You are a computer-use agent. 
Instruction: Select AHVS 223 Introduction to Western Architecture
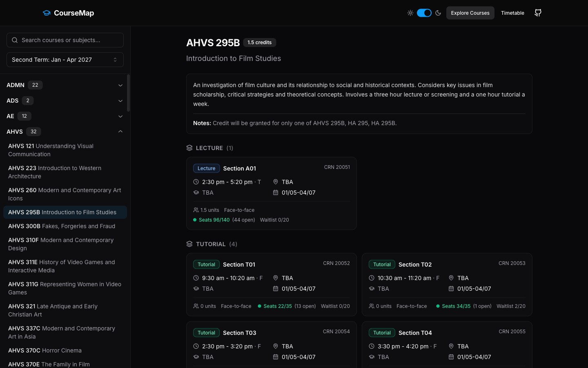point(65,172)
